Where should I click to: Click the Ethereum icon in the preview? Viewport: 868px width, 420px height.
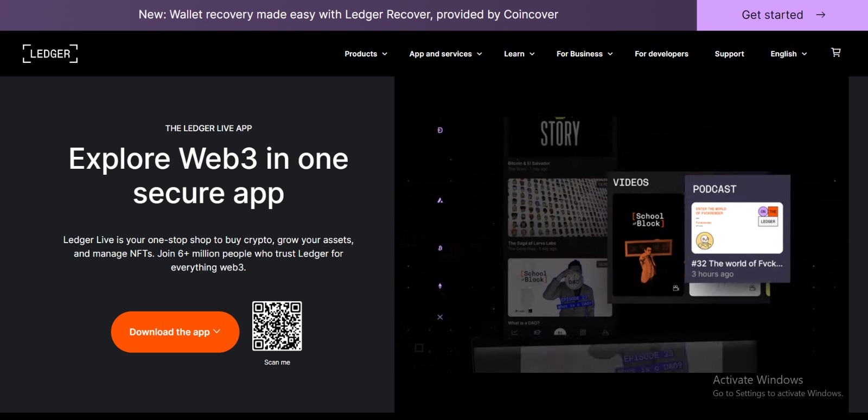440,286
